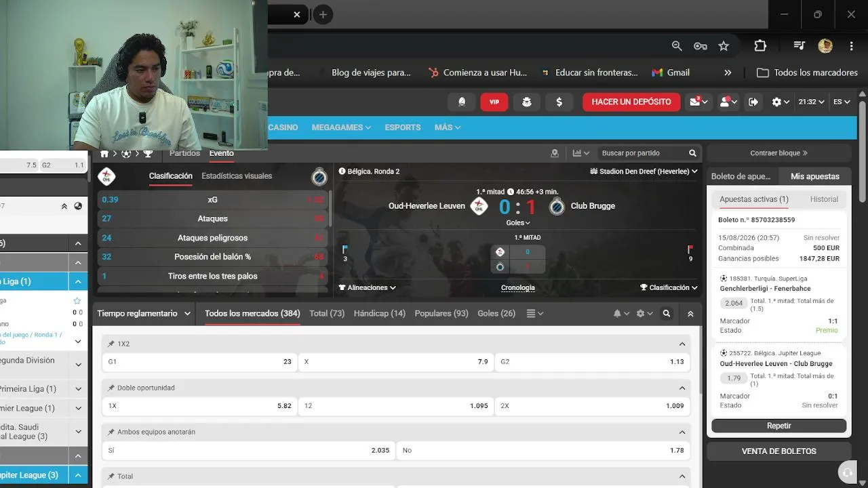Image resolution: width=868 pixels, height=488 pixels.
Task: Open the Chrome extensions puzzle icon
Action: [760, 45]
